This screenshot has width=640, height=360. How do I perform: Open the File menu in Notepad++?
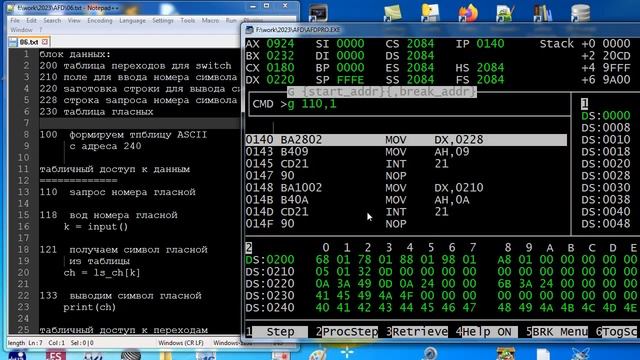pyautogui.click(x=15, y=20)
